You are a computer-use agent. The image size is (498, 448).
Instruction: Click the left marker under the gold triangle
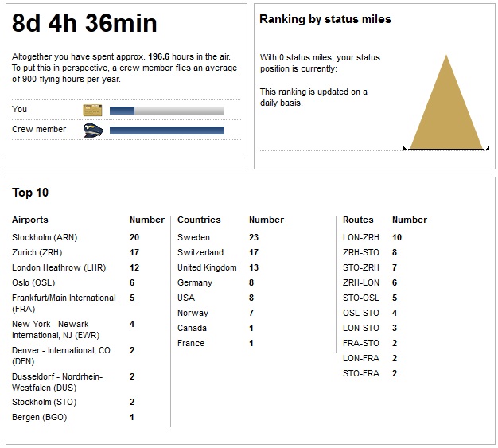pos(407,148)
